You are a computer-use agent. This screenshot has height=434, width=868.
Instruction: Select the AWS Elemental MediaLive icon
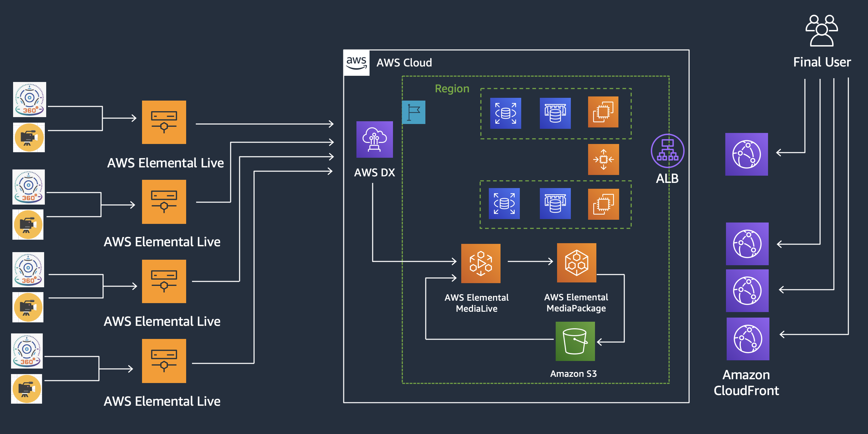coord(481,263)
